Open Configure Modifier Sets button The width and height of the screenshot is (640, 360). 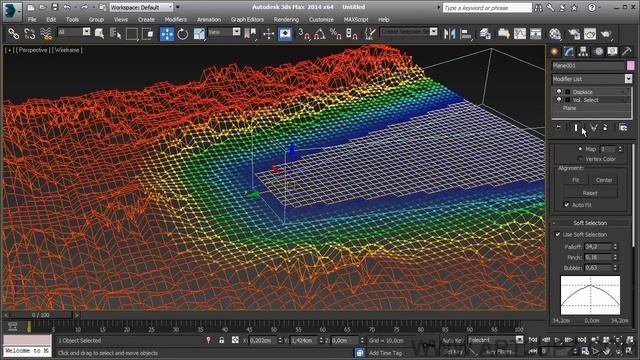[x=623, y=128]
